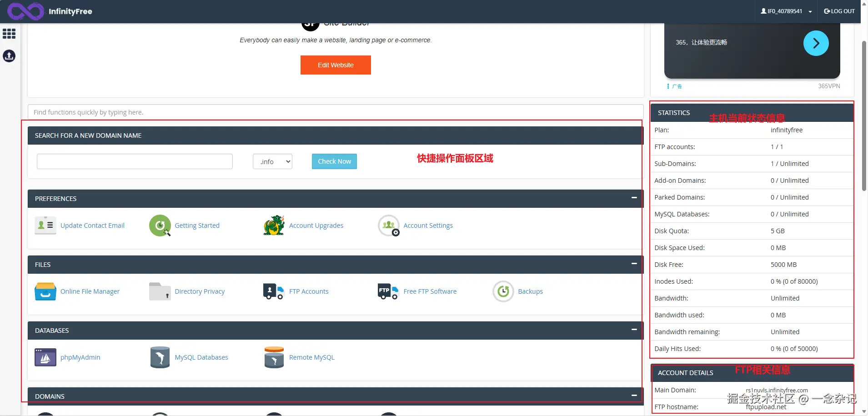Viewport: 868px width, 416px height.
Task: Open the Update Contact Email link
Action: pyautogui.click(x=92, y=226)
